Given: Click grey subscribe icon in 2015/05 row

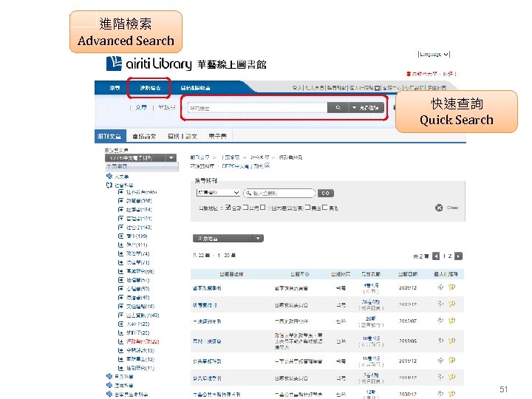Looking at the screenshot, I should 440,341.
